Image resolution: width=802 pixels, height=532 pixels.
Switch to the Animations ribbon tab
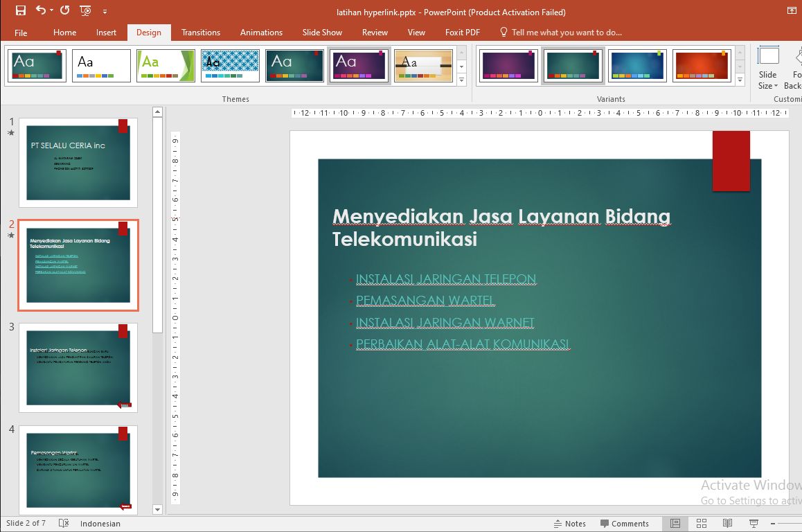coord(261,32)
